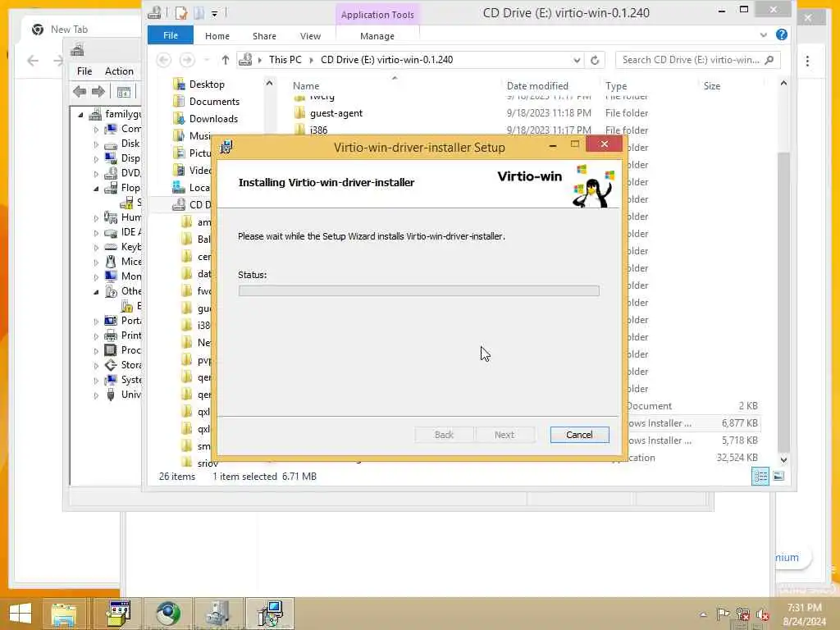
Task: Expand the Human Interface Devices node
Action: tap(96, 218)
